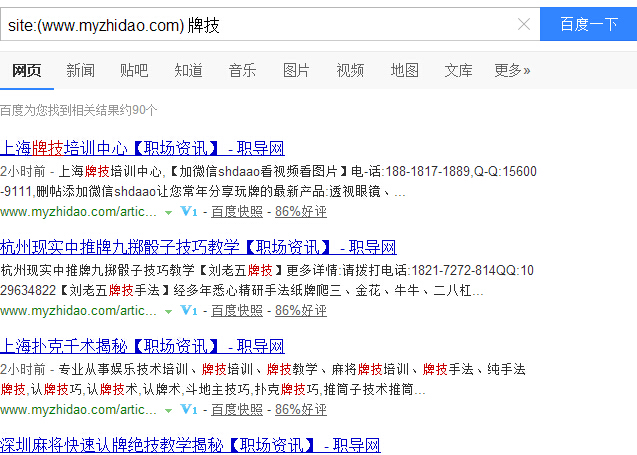Open result 杭州现实中推牌九掷骰子技巧教学
The width and height of the screenshot is (637, 455).
pos(198,247)
